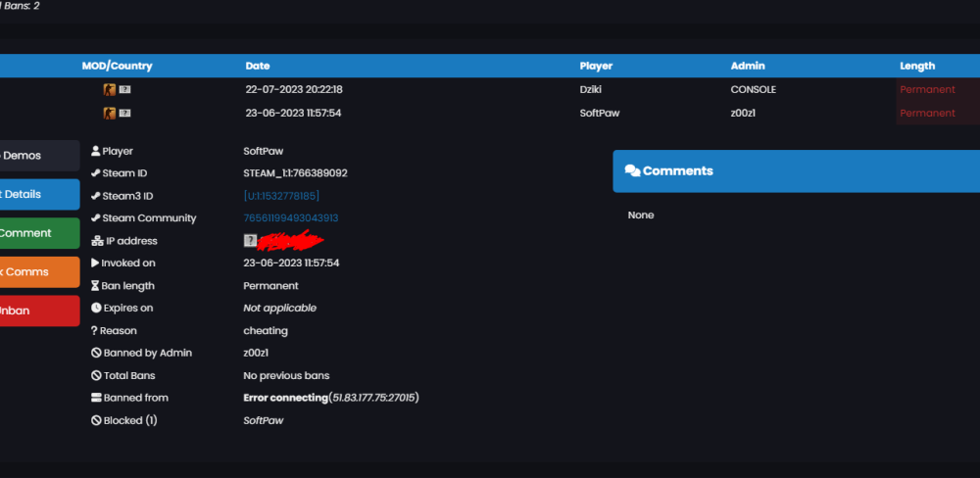Click the unknown flag icon next to IP address value

coord(250,241)
